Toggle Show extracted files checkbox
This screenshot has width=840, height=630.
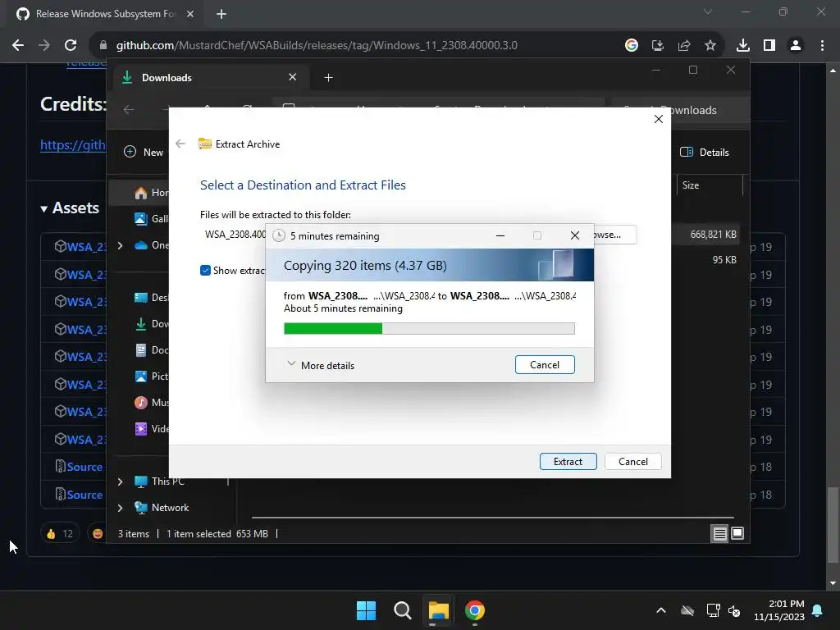click(x=205, y=271)
